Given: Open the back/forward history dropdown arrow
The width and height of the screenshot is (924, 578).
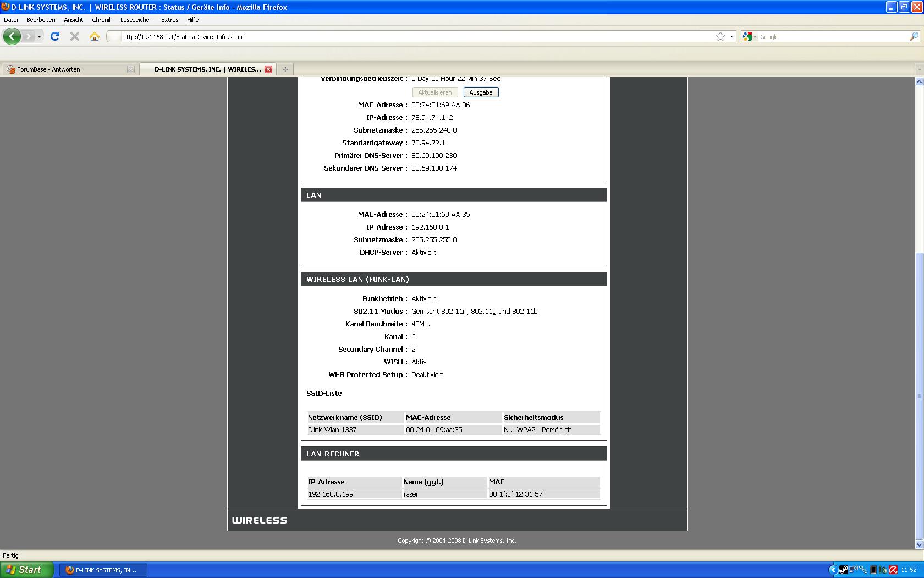Looking at the screenshot, I should [x=39, y=37].
